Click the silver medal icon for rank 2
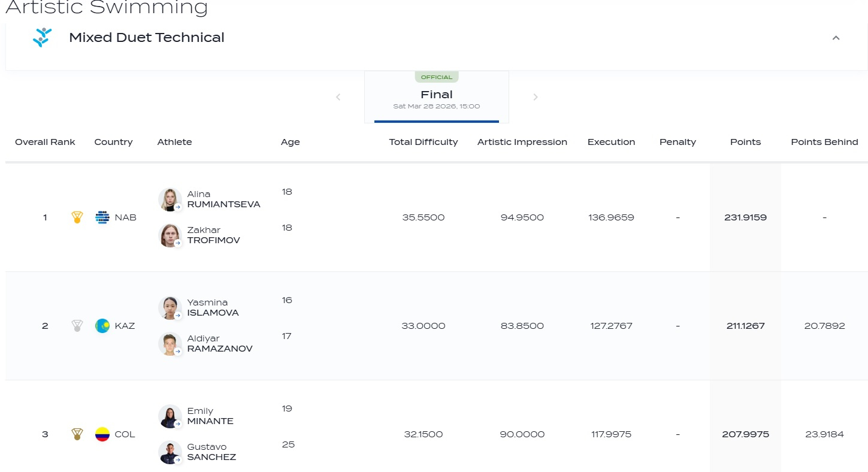Screen dimensions: 868x472 click(77, 326)
